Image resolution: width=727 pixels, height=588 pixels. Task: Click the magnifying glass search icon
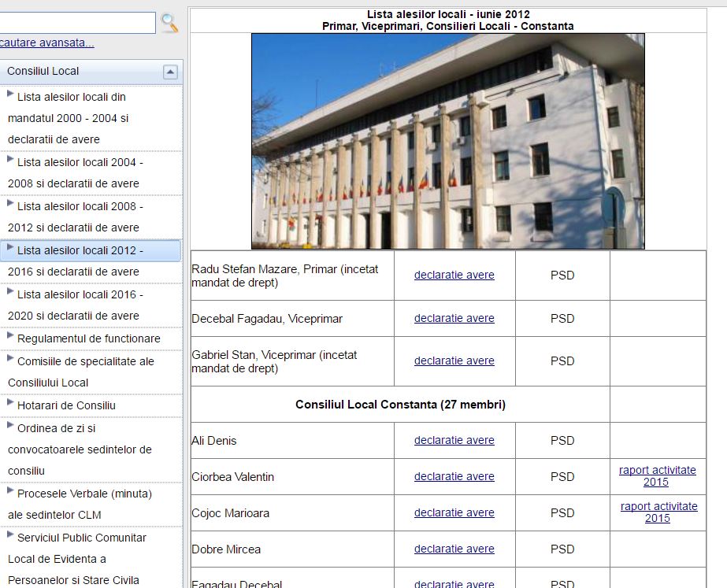click(169, 23)
